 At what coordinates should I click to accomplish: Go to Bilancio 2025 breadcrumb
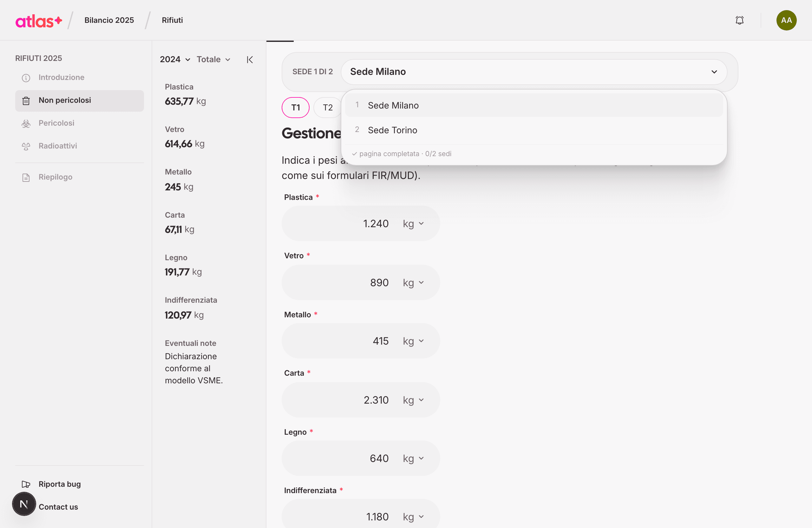109,20
